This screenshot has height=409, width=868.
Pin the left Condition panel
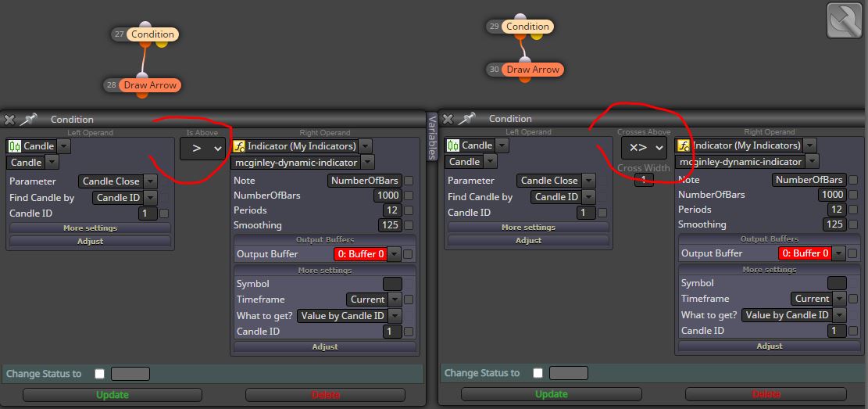tap(27, 119)
